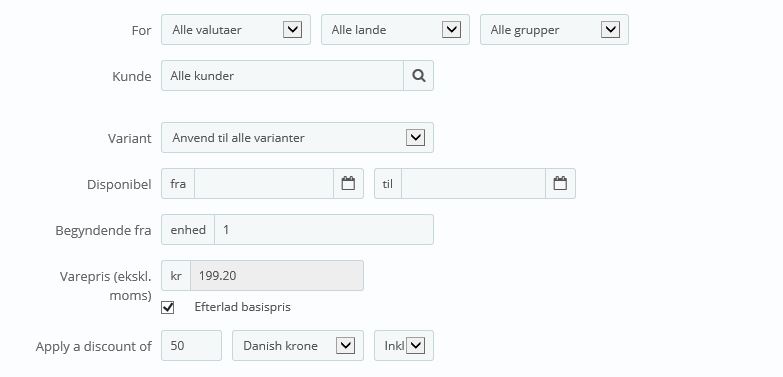783x377 pixels.
Task: Expand the Alle grupper dropdown
Action: click(554, 30)
